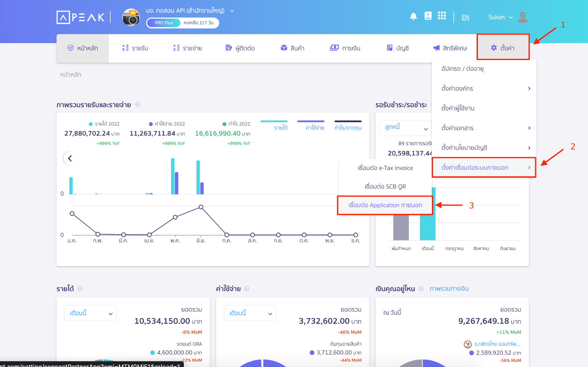Expand ตั้งค่าเอกสาร submenu
This screenshot has height=367, width=588.
(x=484, y=128)
